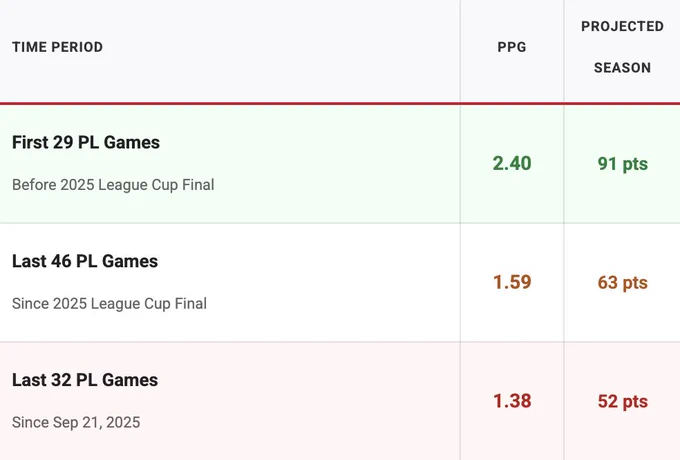This screenshot has height=460, width=680.
Task: Click the word SEASON in the header
Action: click(622, 68)
